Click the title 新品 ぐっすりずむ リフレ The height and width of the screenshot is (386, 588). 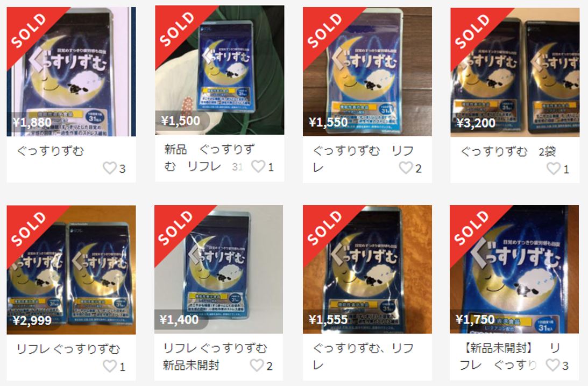(209, 158)
